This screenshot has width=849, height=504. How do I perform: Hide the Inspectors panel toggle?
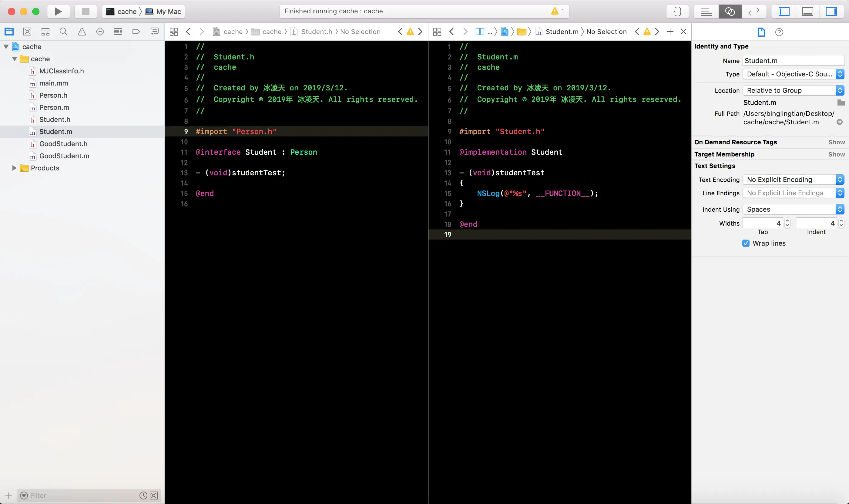pyautogui.click(x=831, y=12)
